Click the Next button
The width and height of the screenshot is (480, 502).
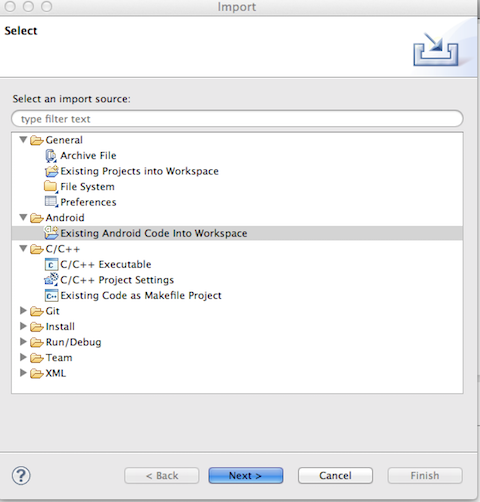pos(246,475)
